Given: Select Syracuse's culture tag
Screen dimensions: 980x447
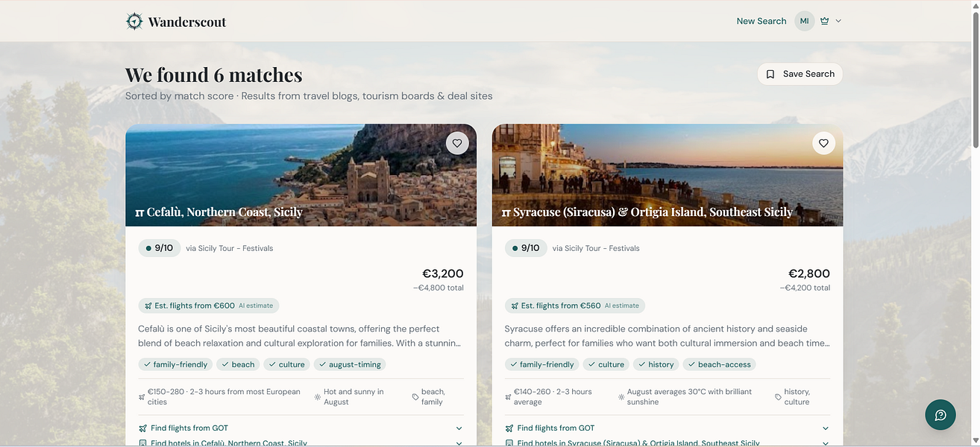Looking at the screenshot, I should click(x=606, y=364).
